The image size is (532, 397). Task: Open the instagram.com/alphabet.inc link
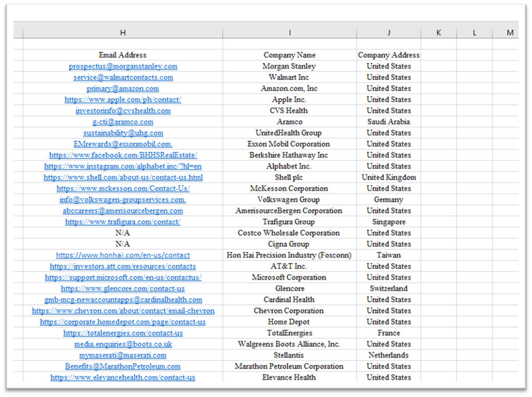pos(123,166)
